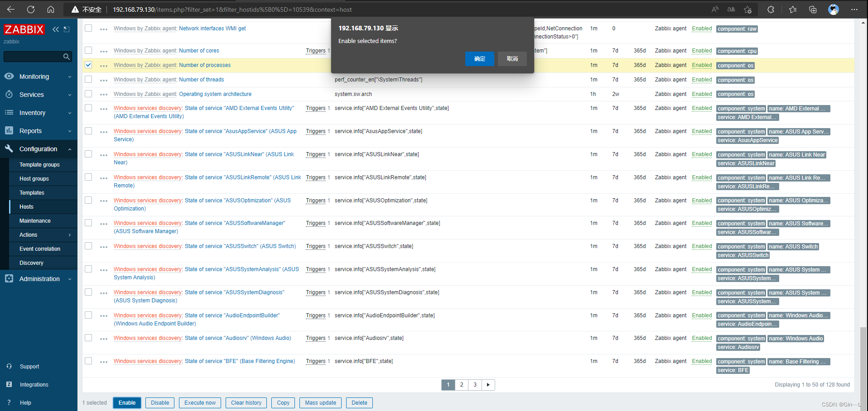The width and height of the screenshot is (868, 411).
Task: Cancel the Enable selected items dialog
Action: [x=512, y=59]
